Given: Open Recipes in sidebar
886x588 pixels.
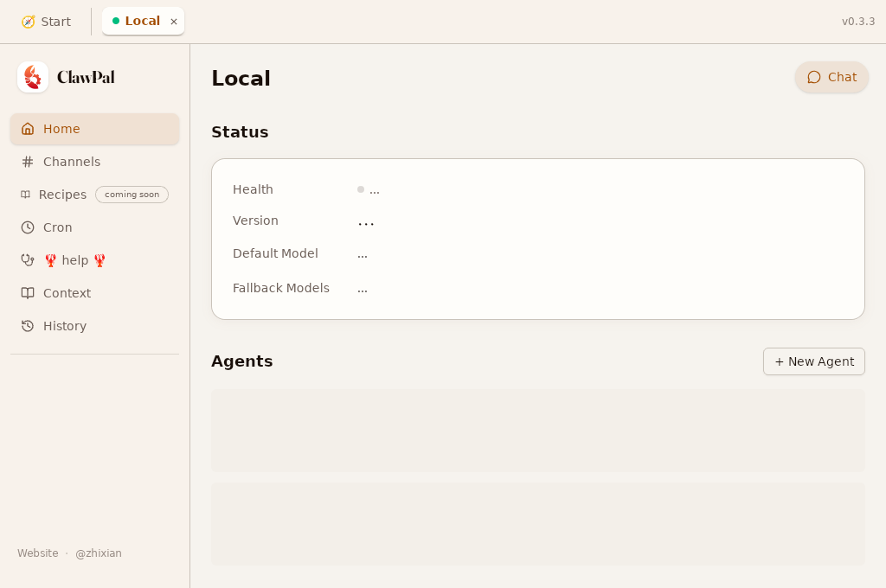Looking at the screenshot, I should click(x=95, y=195).
